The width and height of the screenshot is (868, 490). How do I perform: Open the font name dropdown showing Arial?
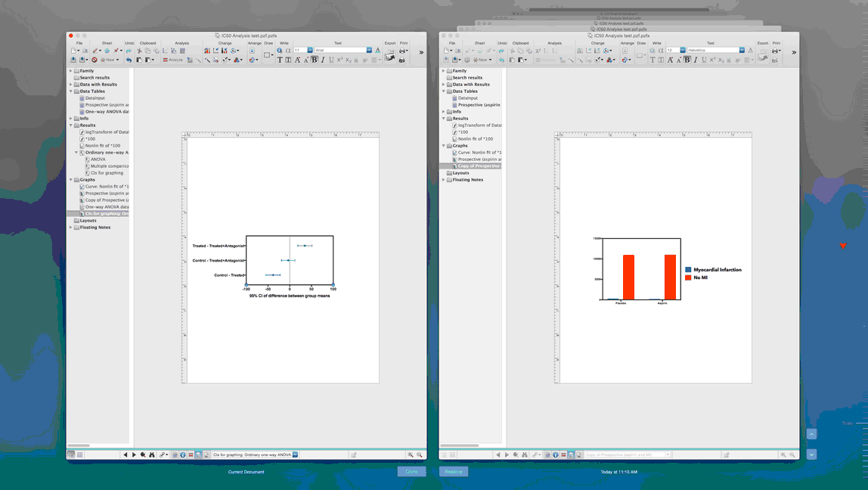[370, 50]
